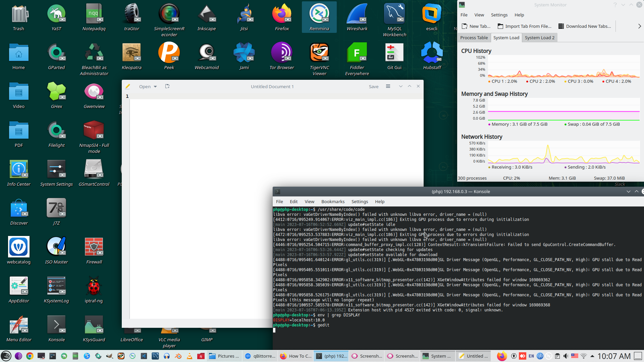644x362 pixels.
Task: Open Konsole Bookmarks menu
Action: tap(333, 201)
